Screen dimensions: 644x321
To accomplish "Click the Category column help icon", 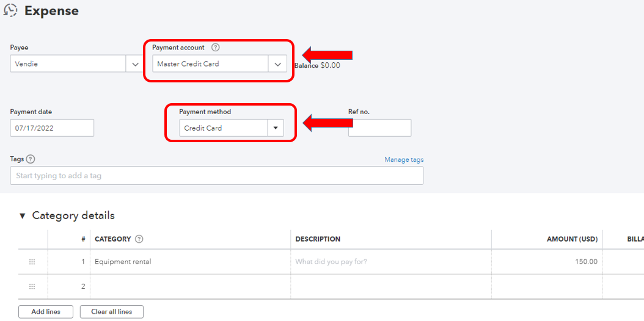I will coord(139,239).
